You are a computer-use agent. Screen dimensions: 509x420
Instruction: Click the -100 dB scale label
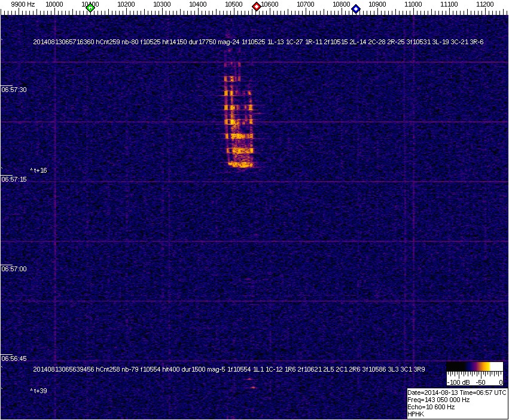(458, 382)
